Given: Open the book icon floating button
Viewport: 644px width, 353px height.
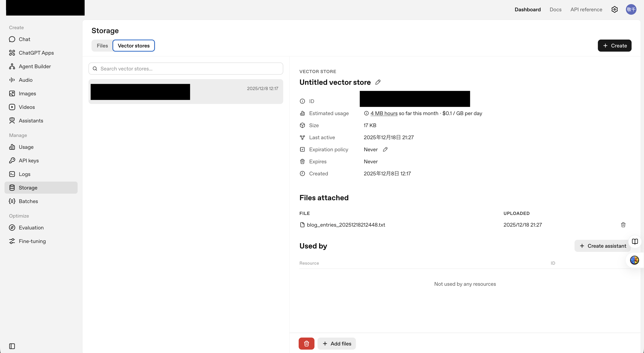Looking at the screenshot, I should point(635,241).
